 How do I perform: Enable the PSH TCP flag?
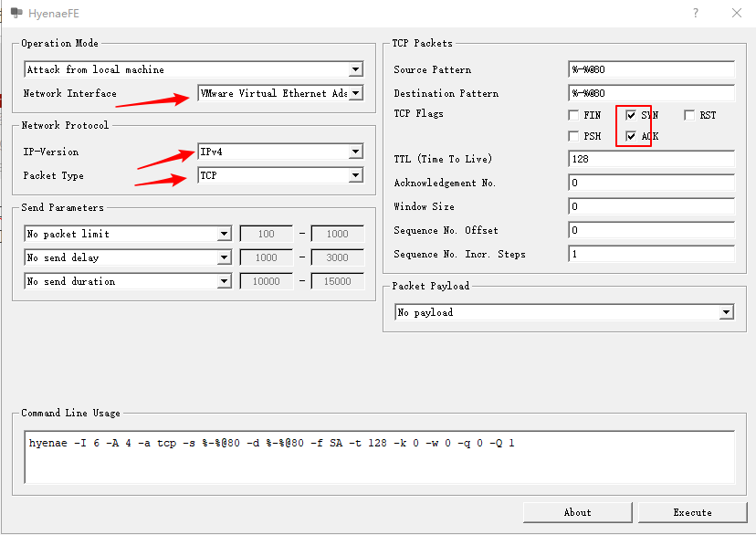tap(573, 136)
